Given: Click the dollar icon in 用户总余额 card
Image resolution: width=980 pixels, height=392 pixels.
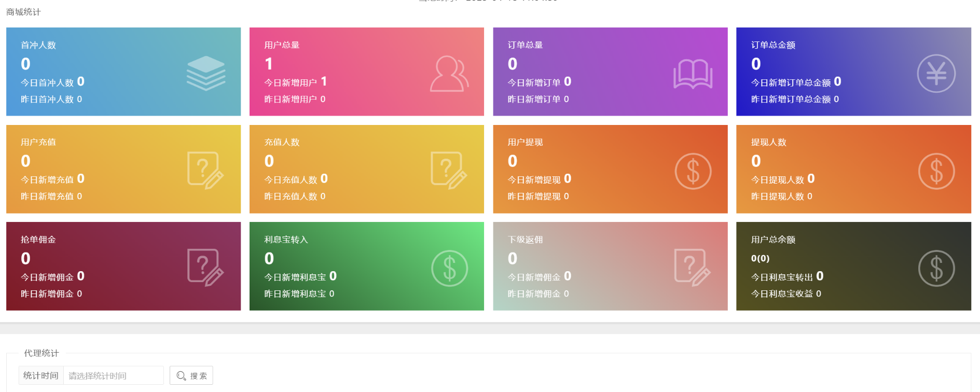Looking at the screenshot, I should [x=936, y=269].
